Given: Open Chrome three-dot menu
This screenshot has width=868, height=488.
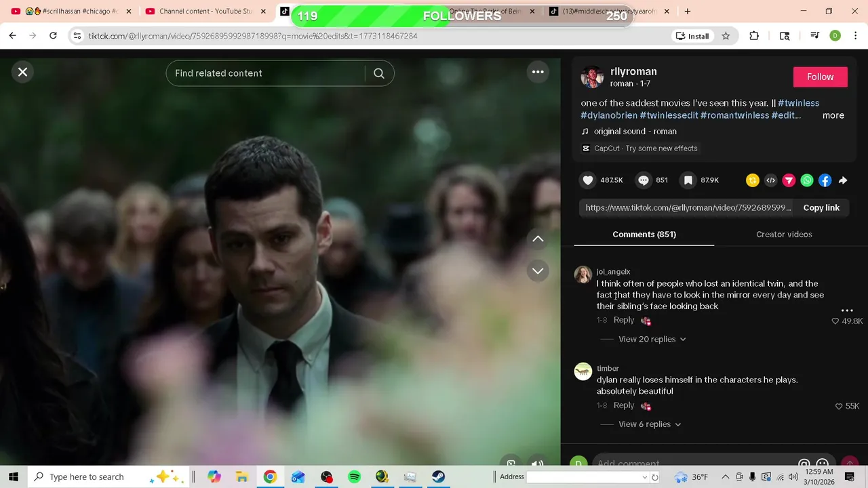Looking at the screenshot, I should pos(855,36).
